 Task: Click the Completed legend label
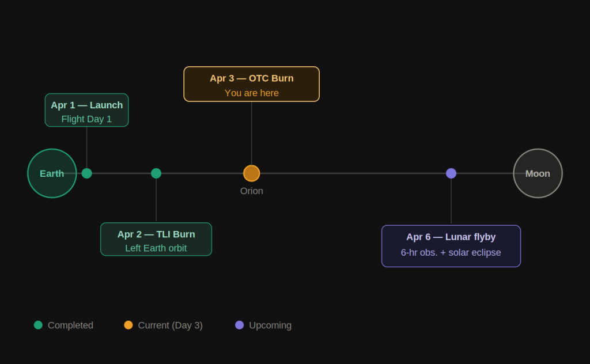(70, 325)
